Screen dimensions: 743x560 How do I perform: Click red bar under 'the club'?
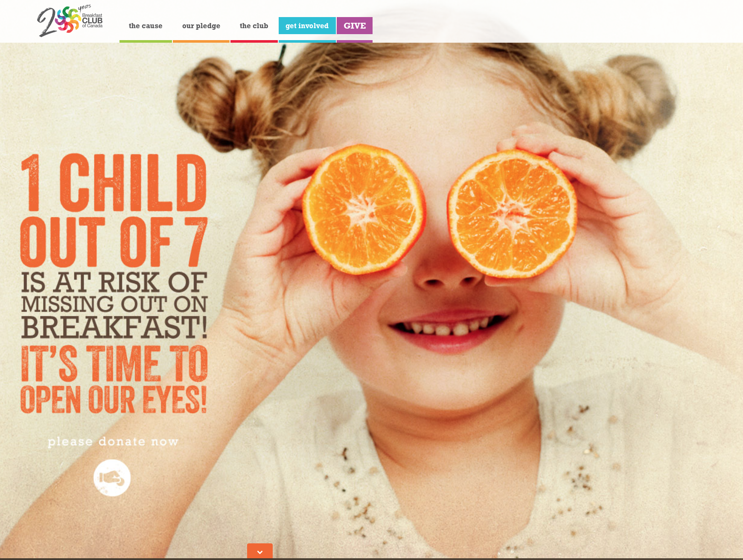(254, 41)
